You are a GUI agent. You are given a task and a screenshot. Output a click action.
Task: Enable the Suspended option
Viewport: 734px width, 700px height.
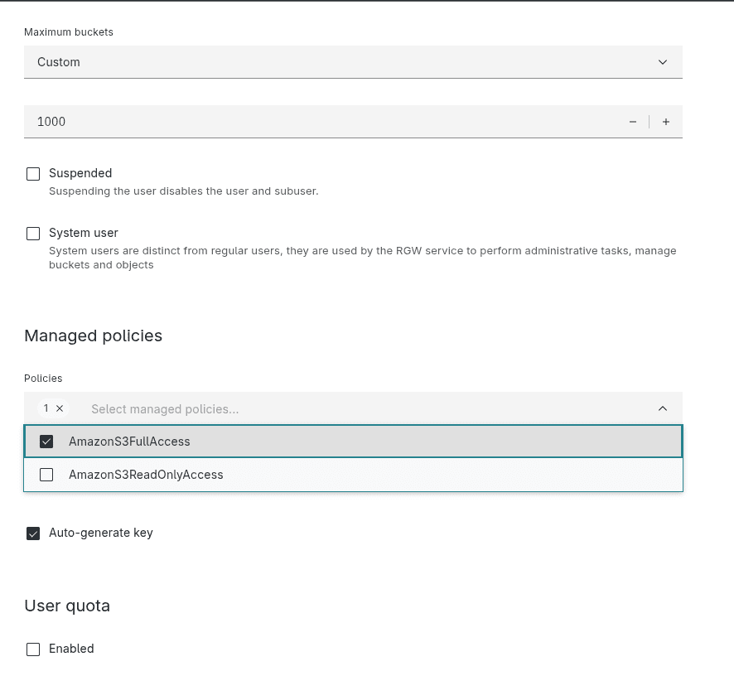click(33, 173)
